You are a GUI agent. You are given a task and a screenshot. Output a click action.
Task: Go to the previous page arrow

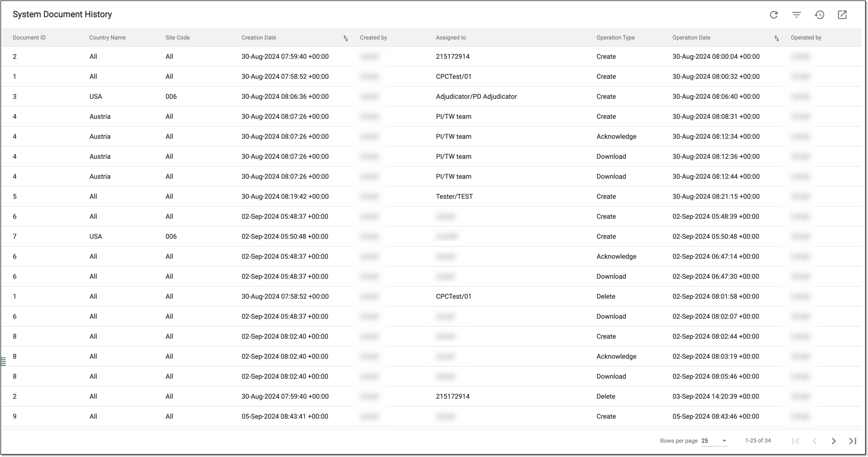coord(815,441)
